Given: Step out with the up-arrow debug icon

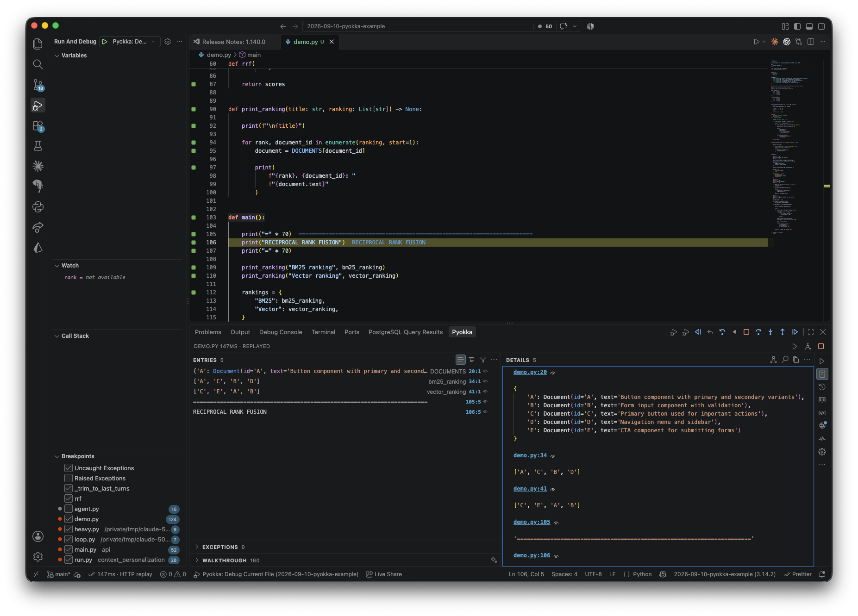Looking at the screenshot, I should (783, 332).
